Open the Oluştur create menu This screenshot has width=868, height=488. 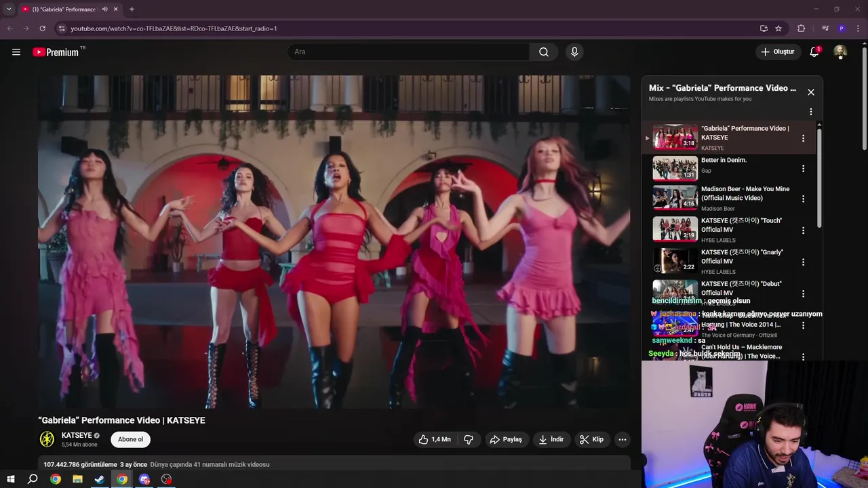click(778, 52)
